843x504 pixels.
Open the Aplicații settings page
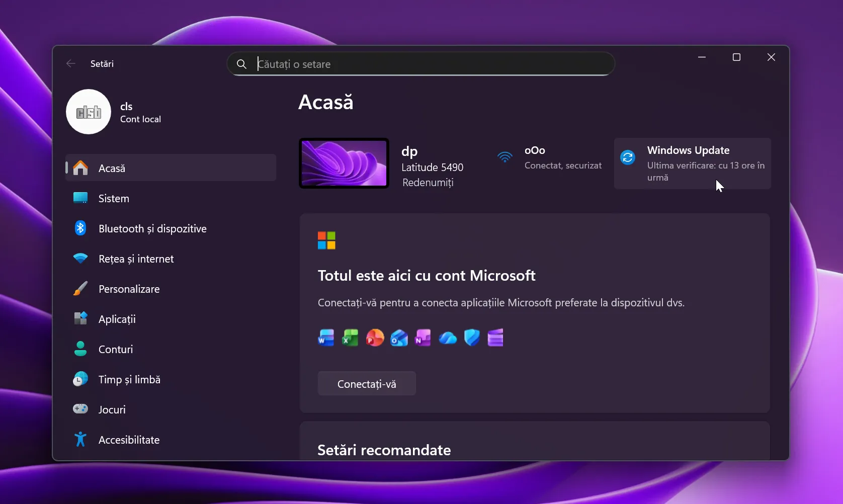[117, 319]
